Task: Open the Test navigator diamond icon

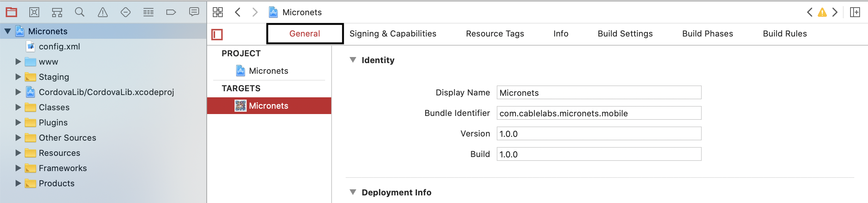Action: point(126,12)
